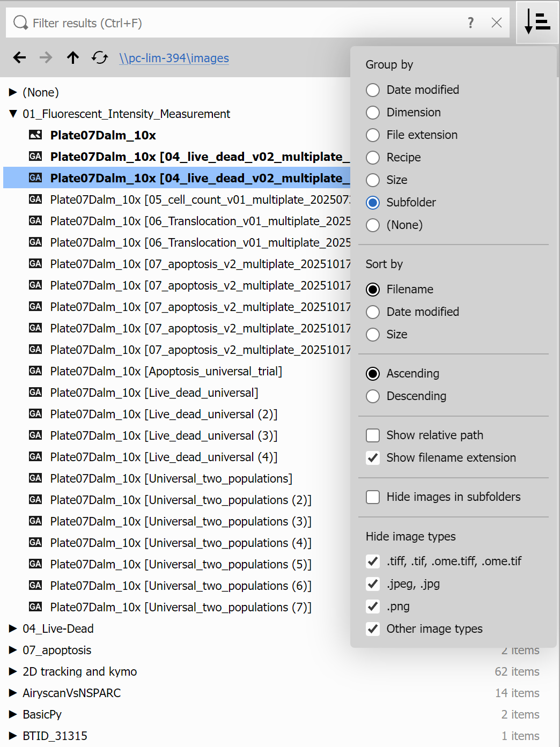The height and width of the screenshot is (747, 560).
Task: Click the '14 items' count text
Action: click(x=517, y=693)
